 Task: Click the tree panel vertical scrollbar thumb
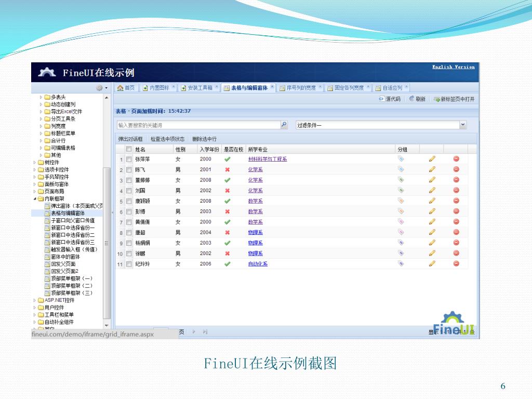(107, 243)
